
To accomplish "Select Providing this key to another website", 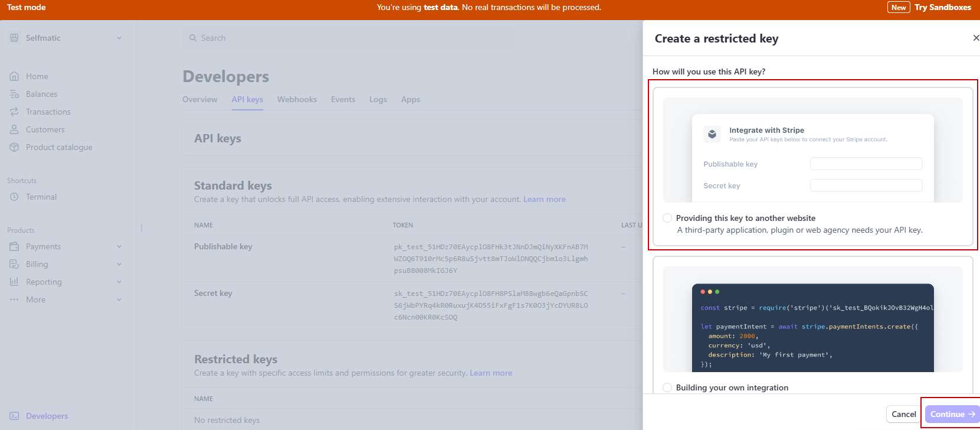I will [x=667, y=218].
